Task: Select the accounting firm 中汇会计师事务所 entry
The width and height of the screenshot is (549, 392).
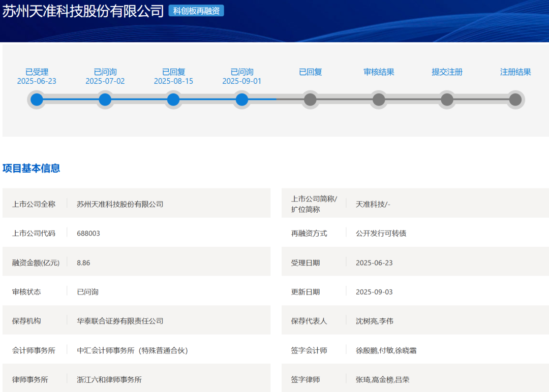Action: pos(132,350)
